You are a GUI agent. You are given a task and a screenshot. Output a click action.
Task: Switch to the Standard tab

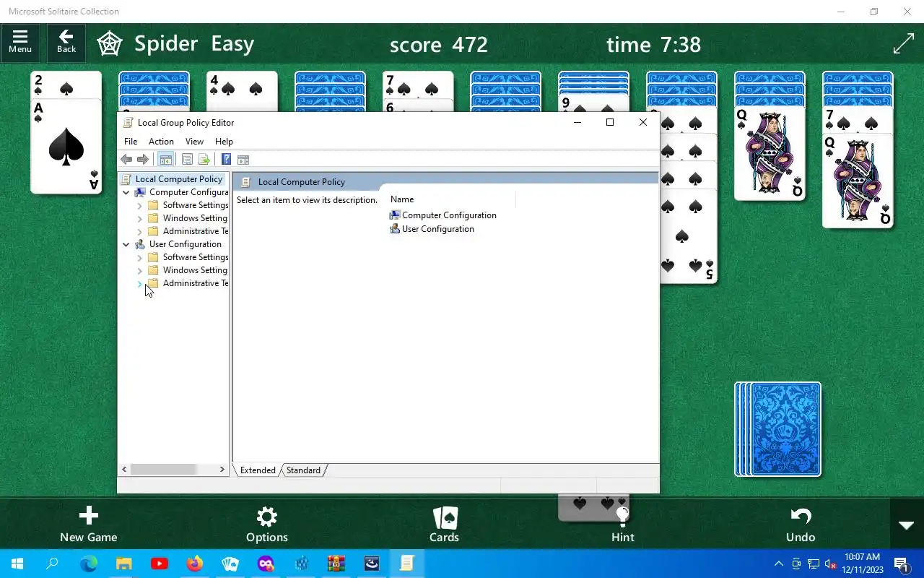click(x=303, y=470)
